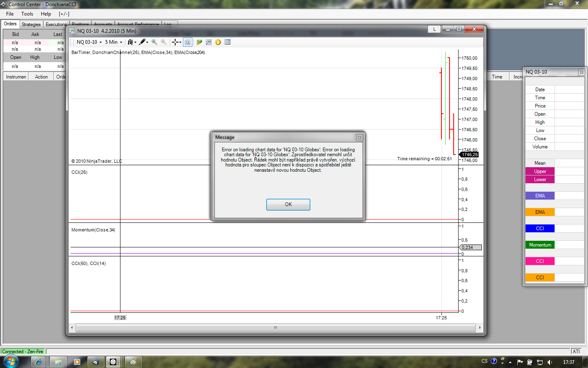Click the blue help tray icon

494,361
